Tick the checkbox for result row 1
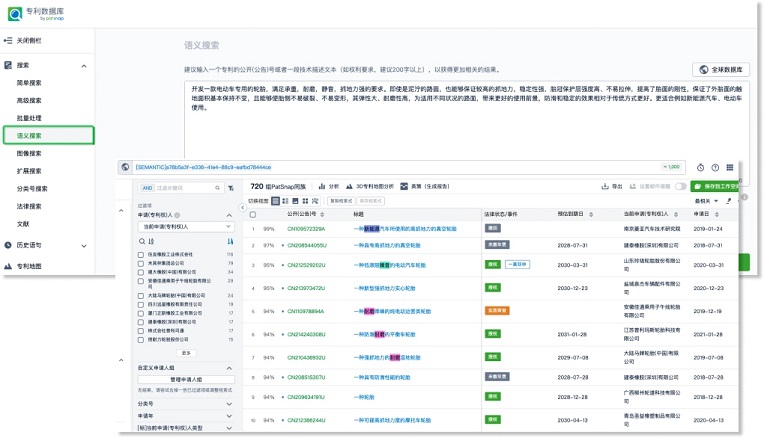This screenshot has height=438, width=764. coord(253,229)
